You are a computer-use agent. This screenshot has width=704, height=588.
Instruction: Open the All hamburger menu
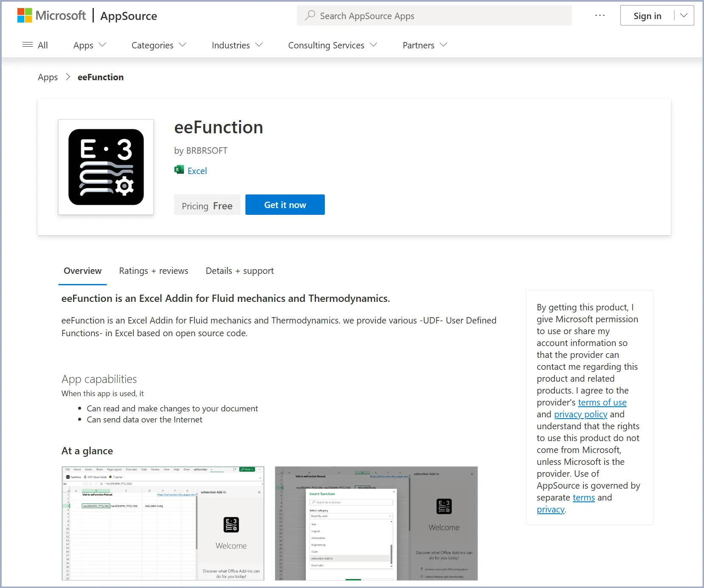click(x=35, y=45)
